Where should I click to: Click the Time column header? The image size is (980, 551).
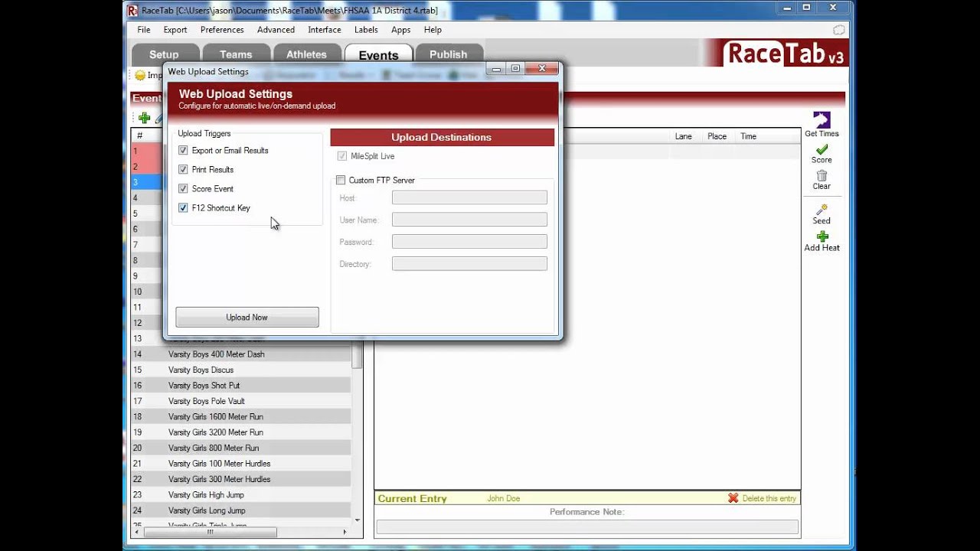tap(749, 136)
